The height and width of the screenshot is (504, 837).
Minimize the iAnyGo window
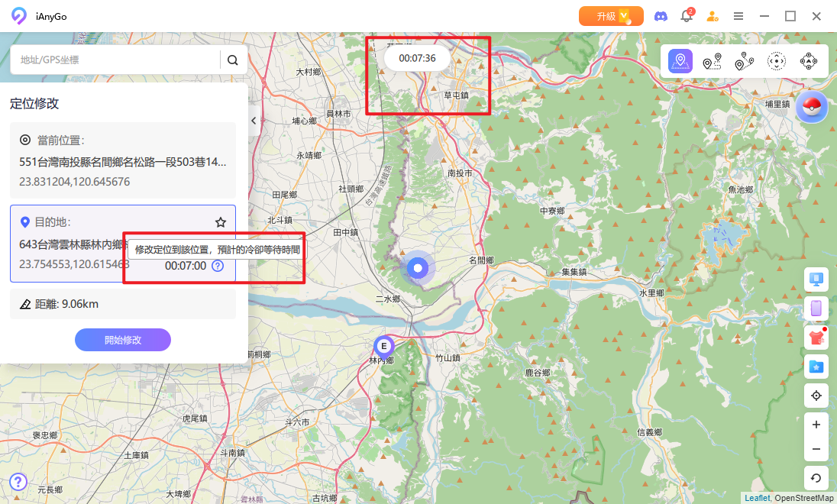(764, 17)
